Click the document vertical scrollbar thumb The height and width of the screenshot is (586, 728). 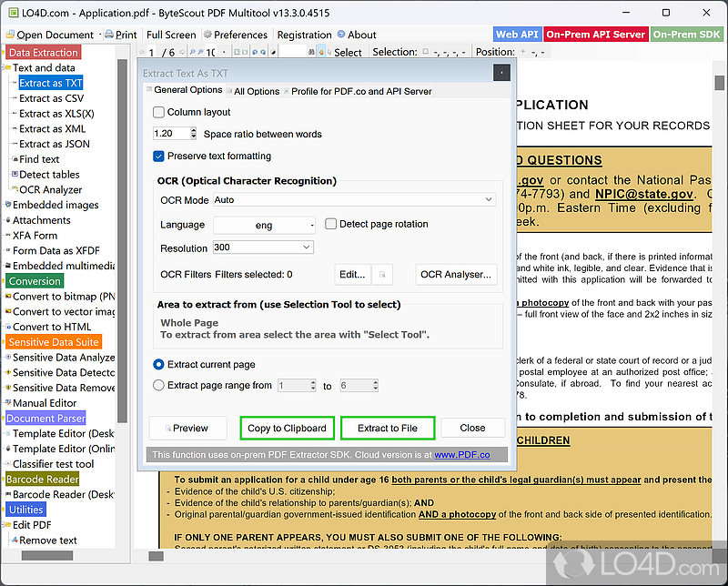pyautogui.click(x=719, y=83)
